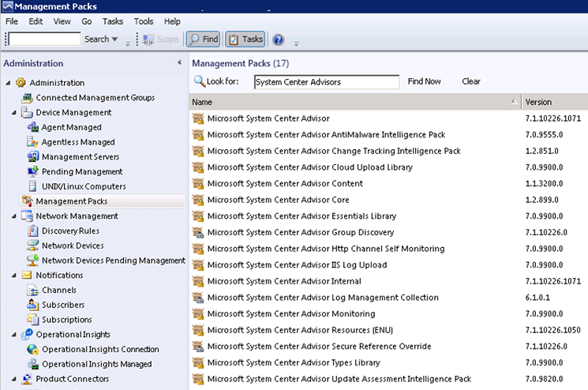Screen dimensions: 588x390
Task: Click the Advisor Log Management Collection pack icon
Action: pyautogui.click(x=198, y=298)
